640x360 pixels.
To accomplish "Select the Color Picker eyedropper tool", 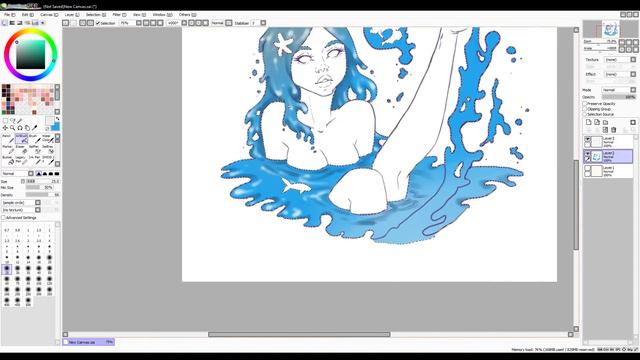I will (x=35, y=128).
